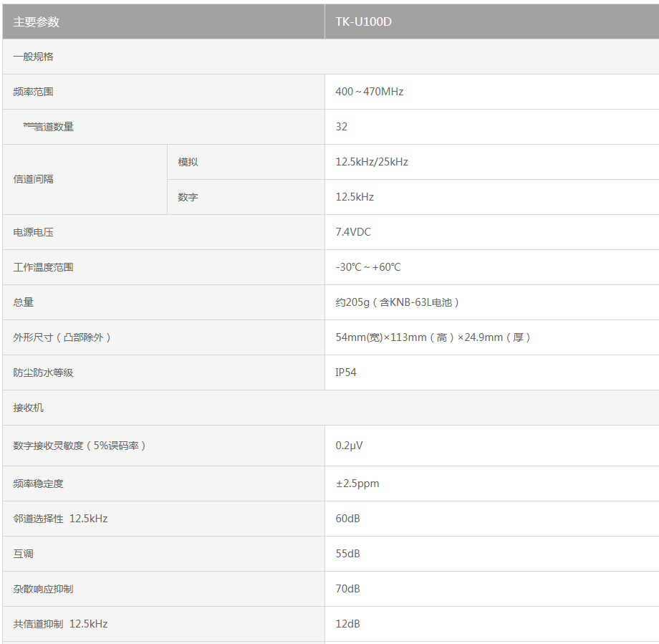659x644 pixels.
Task: Click the 工作温度范围 label
Action: click(x=43, y=267)
